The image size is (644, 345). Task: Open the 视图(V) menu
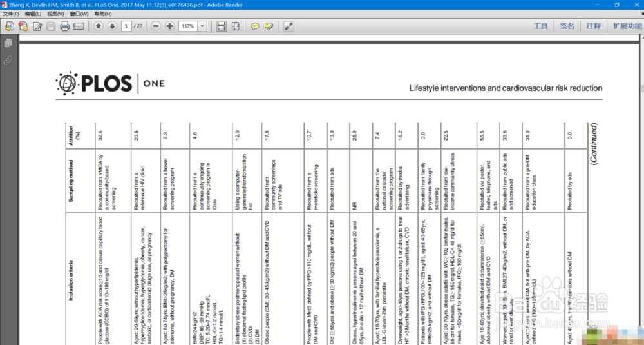(55, 14)
